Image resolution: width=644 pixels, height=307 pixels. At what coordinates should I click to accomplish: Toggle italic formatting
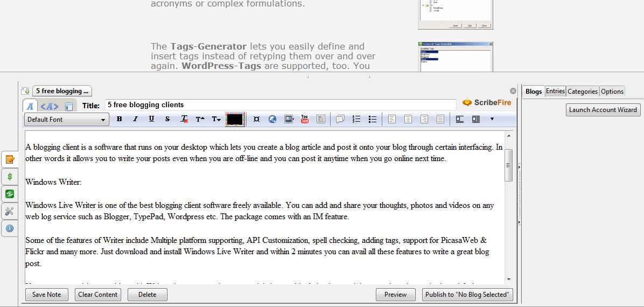pos(135,119)
